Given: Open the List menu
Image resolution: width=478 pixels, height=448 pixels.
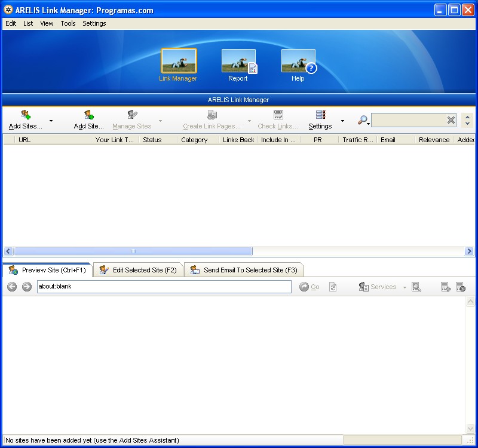Looking at the screenshot, I should click(28, 23).
